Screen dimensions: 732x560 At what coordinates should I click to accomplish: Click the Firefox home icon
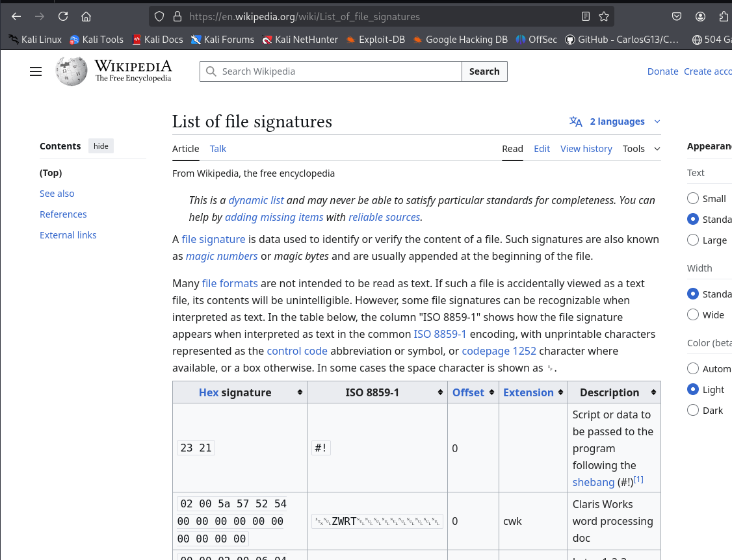click(86, 17)
